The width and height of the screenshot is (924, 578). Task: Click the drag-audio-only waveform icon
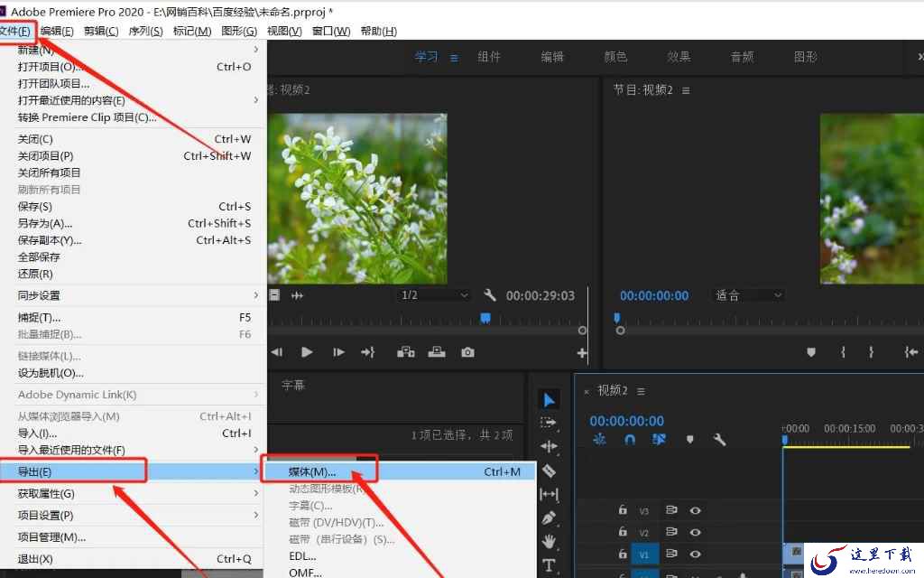pos(297,295)
